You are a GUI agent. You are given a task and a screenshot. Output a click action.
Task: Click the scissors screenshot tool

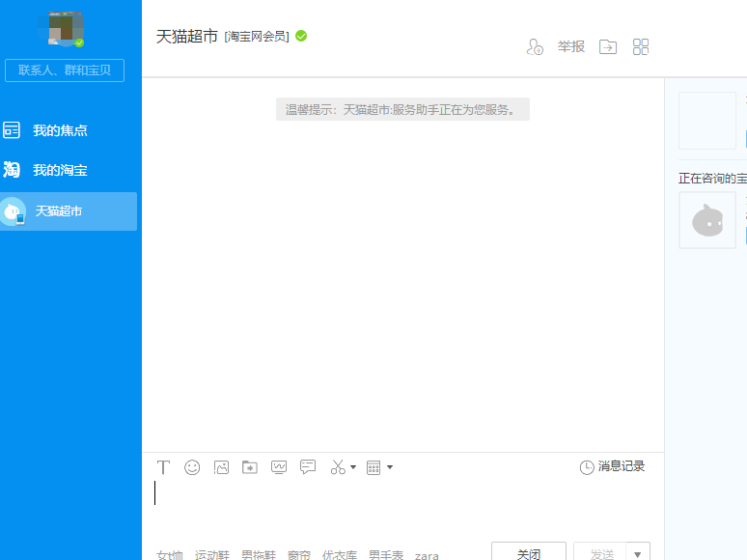(x=338, y=467)
